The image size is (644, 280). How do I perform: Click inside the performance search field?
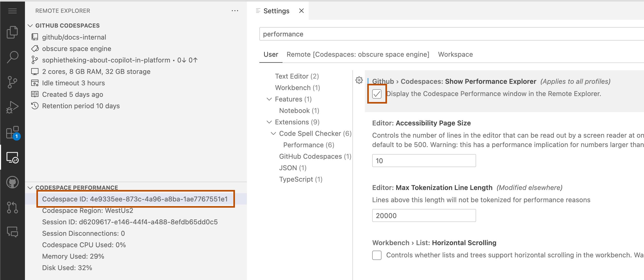364,34
